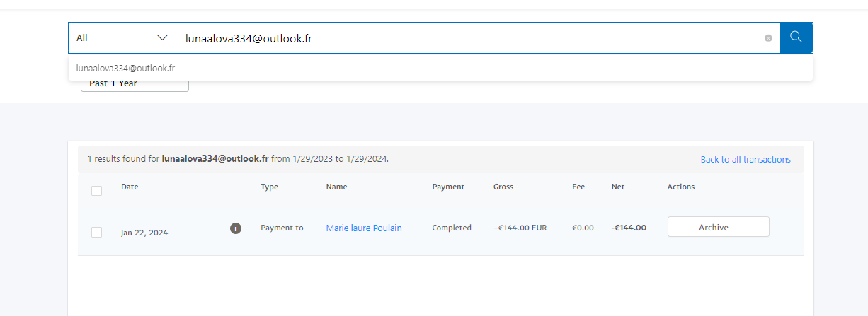Archive the Marie laure Poulain payment
868x316 pixels.
[x=718, y=227]
